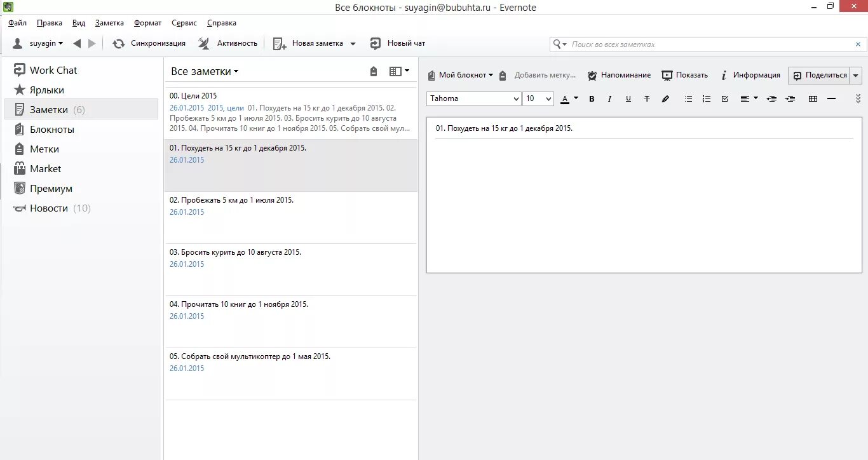Apply the current font color A
Viewport: 868px width, 460px height.
pos(565,99)
